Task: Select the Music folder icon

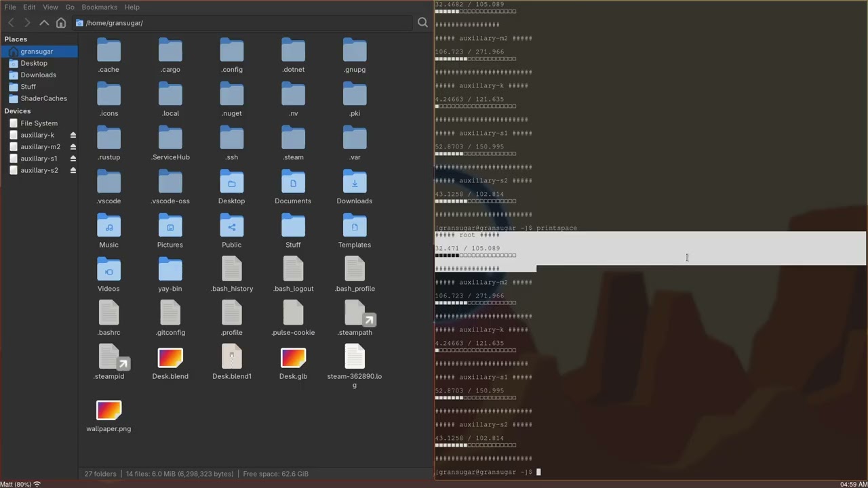Action: 108,226
